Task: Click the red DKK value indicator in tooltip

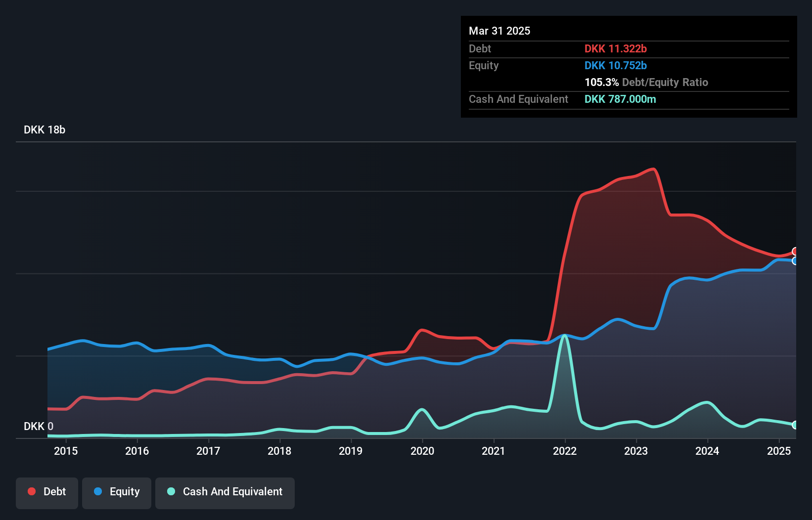Action: (616, 48)
